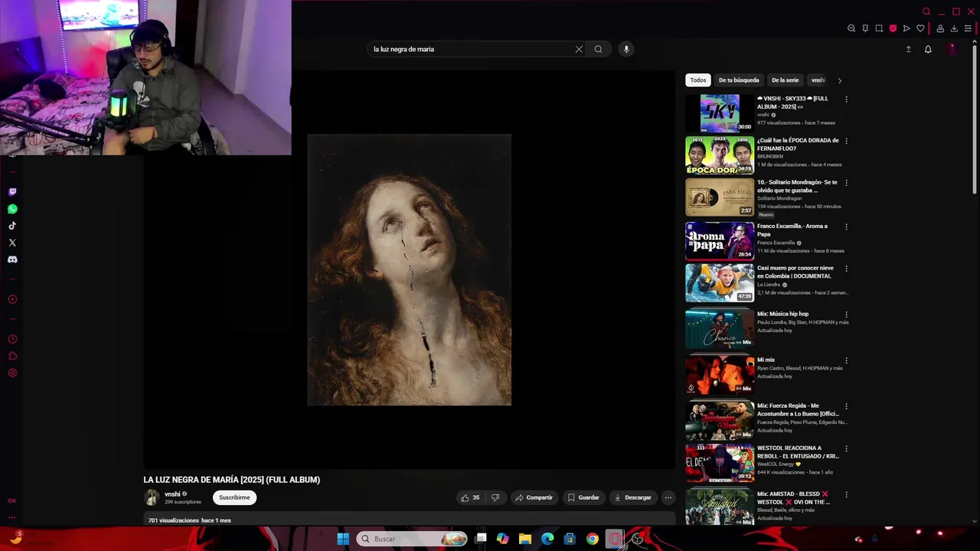Open the Aroma a Papa thumbnail
Image resolution: width=980 pixels, height=551 pixels.
(720, 240)
